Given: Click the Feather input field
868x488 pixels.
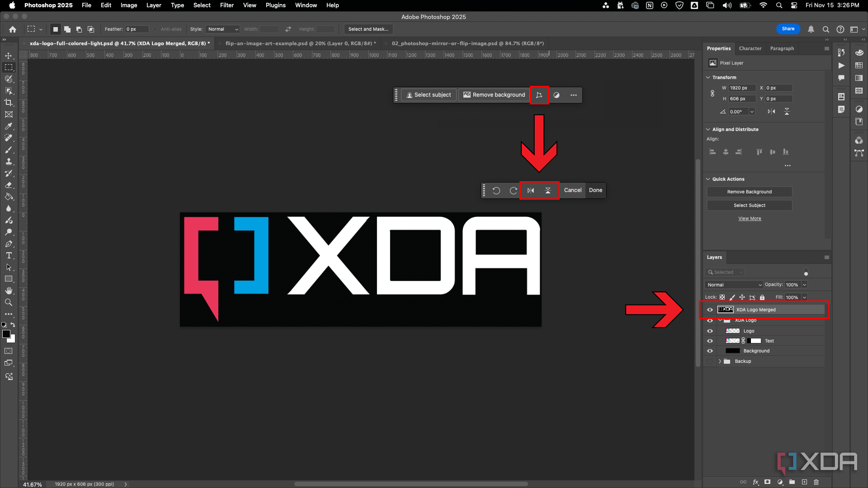Looking at the screenshot, I should (137, 29).
